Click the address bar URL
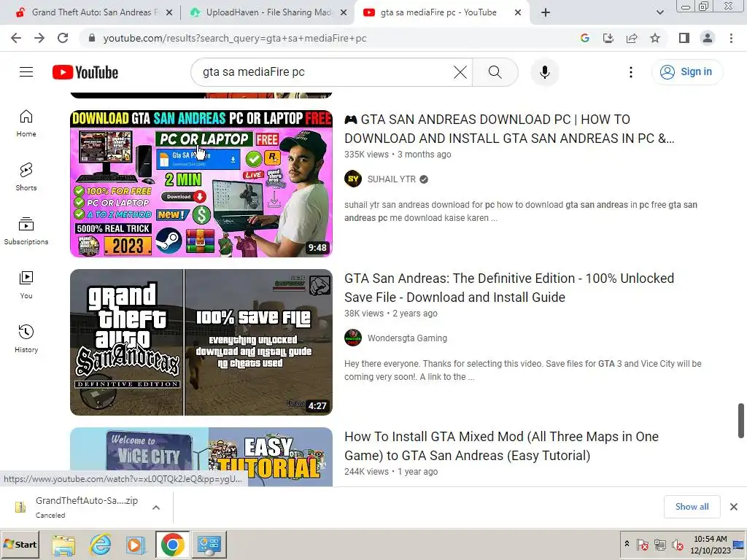 coord(234,38)
